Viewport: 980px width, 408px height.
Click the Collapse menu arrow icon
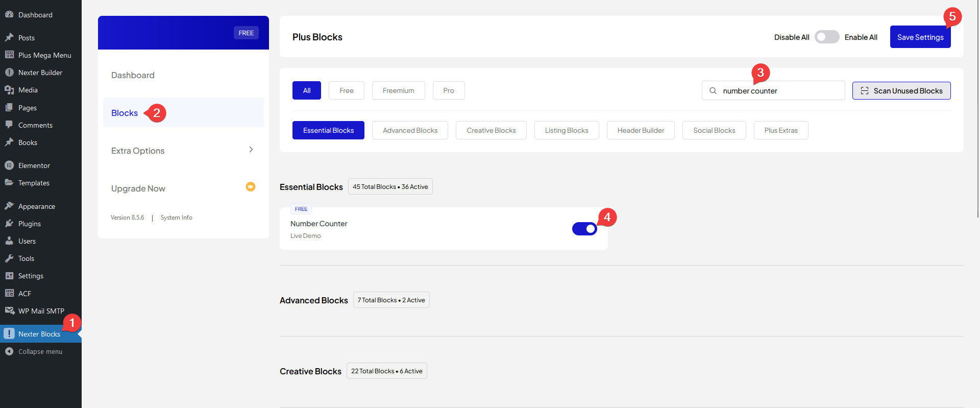pyautogui.click(x=9, y=351)
